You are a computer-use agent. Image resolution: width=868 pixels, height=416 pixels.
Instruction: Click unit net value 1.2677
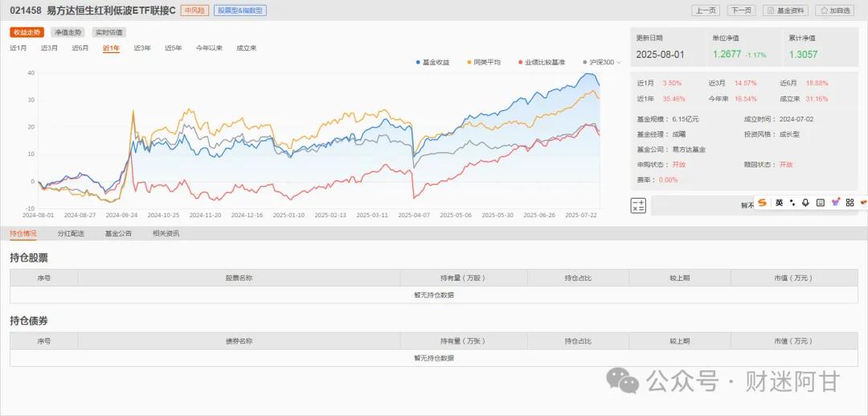[x=727, y=54]
